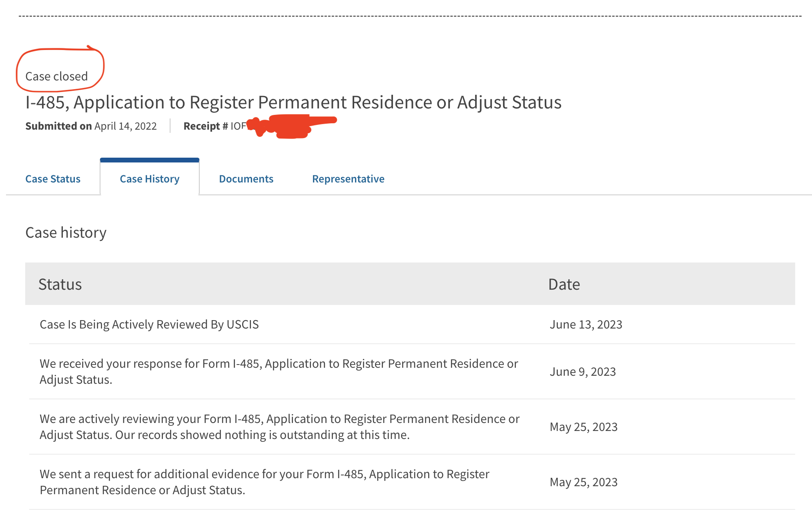Image resolution: width=812 pixels, height=511 pixels.
Task: Select the Case History tab
Action: pos(150,179)
